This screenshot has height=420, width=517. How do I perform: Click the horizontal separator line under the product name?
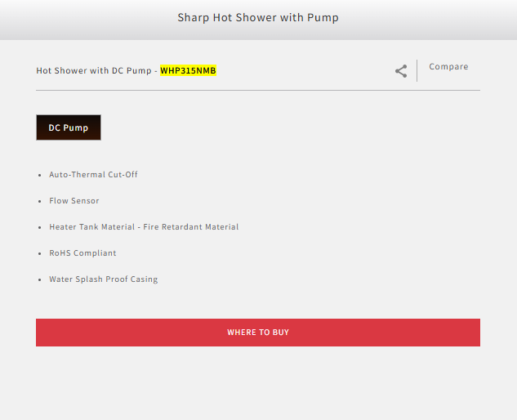click(x=258, y=90)
